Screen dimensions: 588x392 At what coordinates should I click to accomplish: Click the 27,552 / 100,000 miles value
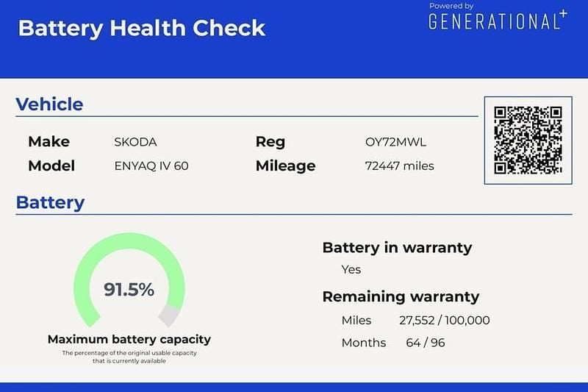tap(444, 320)
